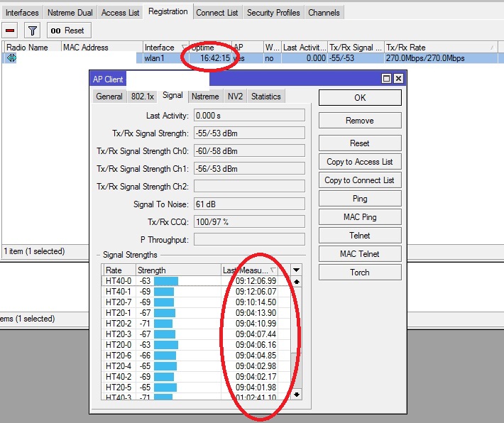Click Copy to Connect List
This screenshot has height=423, width=504.
(360, 180)
